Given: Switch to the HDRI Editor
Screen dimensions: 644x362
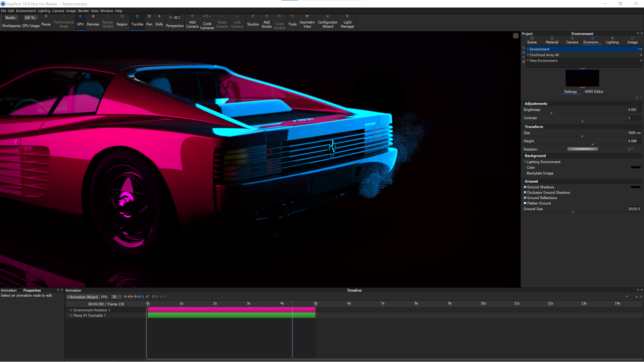Looking at the screenshot, I should (594, 92).
